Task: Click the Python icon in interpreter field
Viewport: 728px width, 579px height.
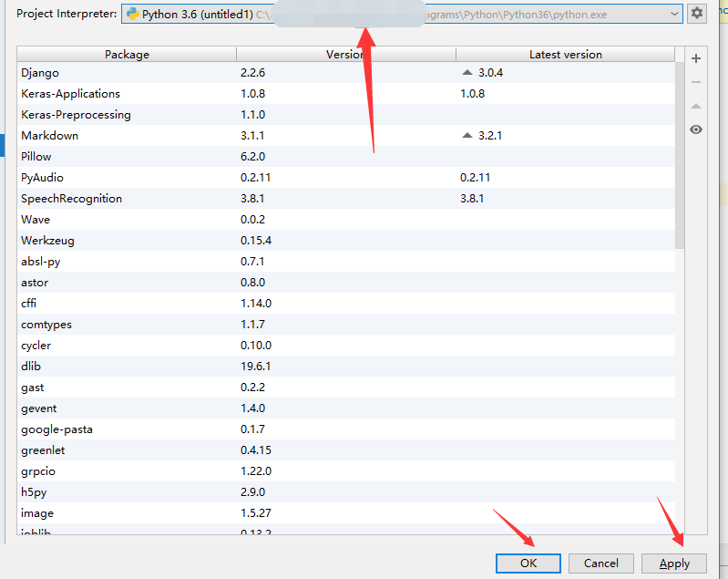Action: pyautogui.click(x=133, y=14)
